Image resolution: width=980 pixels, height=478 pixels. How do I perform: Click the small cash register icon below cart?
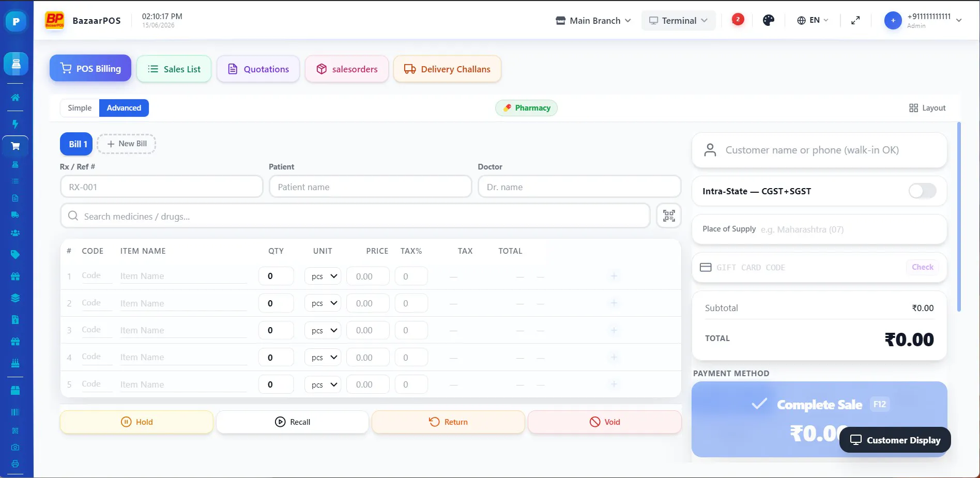[16, 164]
